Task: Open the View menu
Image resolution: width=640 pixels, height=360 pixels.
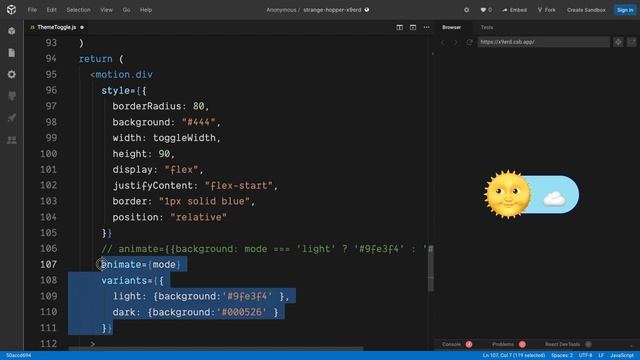Action: pyautogui.click(x=107, y=10)
